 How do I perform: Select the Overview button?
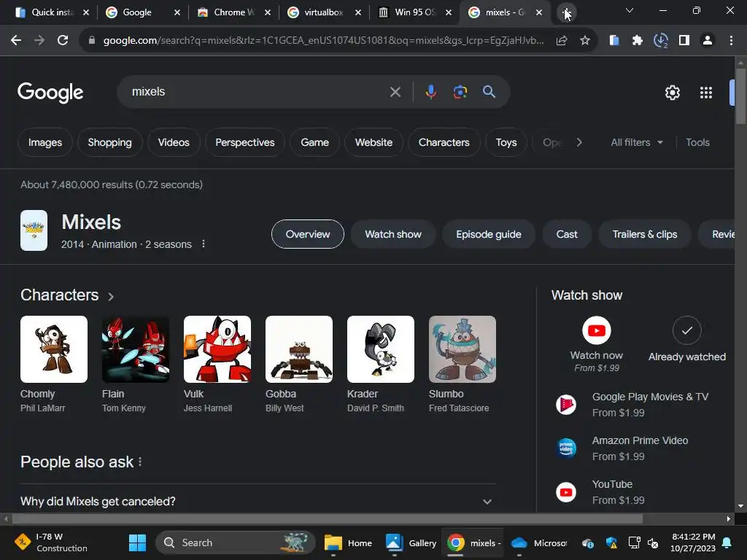(x=307, y=234)
